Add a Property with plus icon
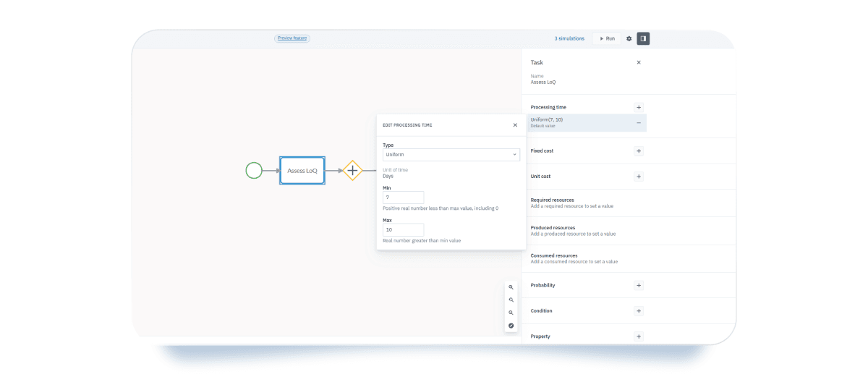868x390 pixels. pyautogui.click(x=639, y=336)
